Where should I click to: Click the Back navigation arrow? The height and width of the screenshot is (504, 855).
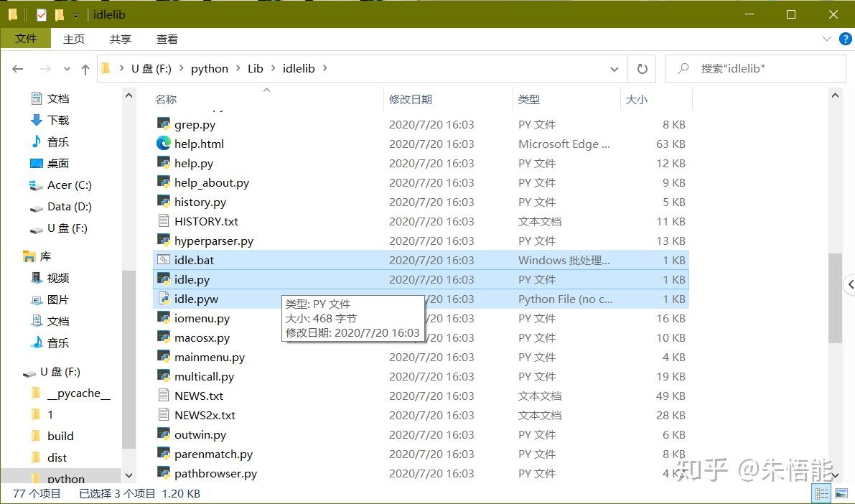(x=17, y=68)
